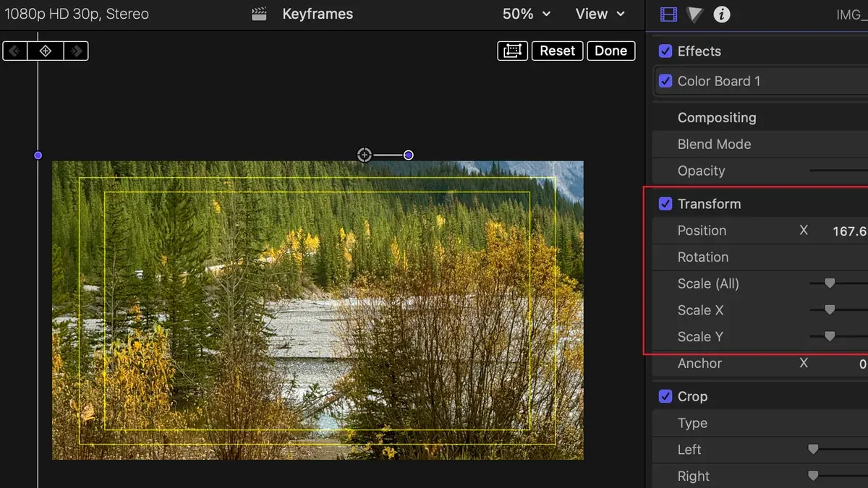Open the Color inspector triangle icon
The height and width of the screenshot is (488, 868).
pos(695,14)
